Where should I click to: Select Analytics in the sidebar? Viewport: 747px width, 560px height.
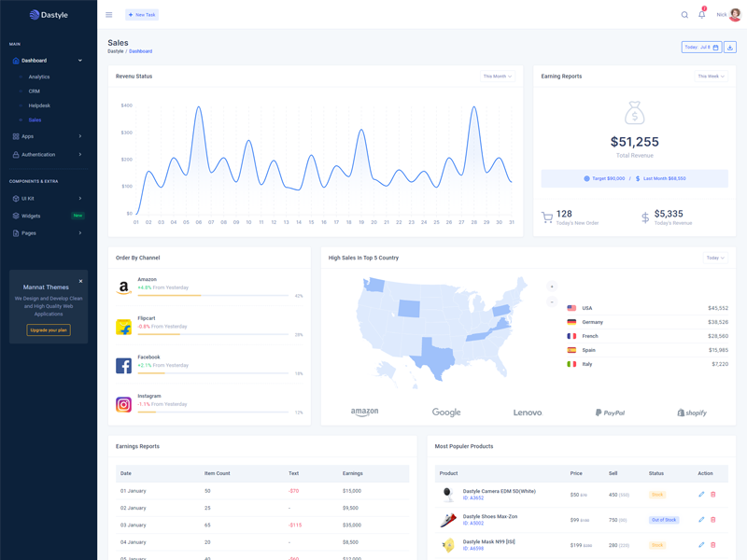(39, 77)
